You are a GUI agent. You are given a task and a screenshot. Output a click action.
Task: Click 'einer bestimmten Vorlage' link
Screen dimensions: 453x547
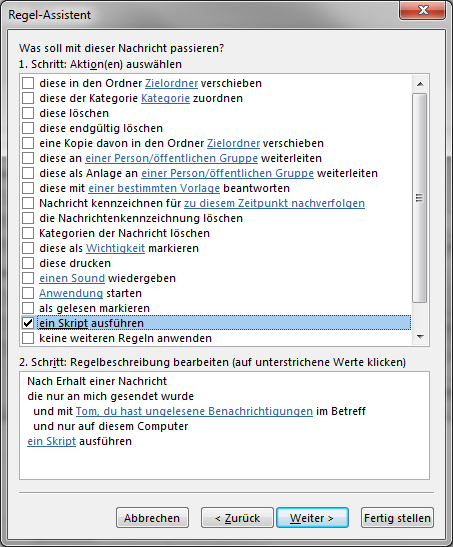154,188
